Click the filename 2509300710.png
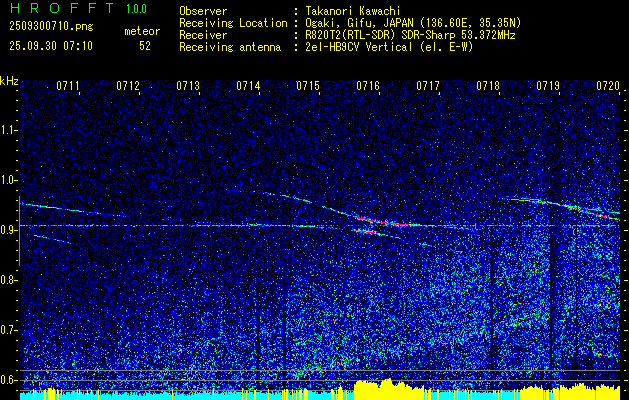 (x=51, y=27)
